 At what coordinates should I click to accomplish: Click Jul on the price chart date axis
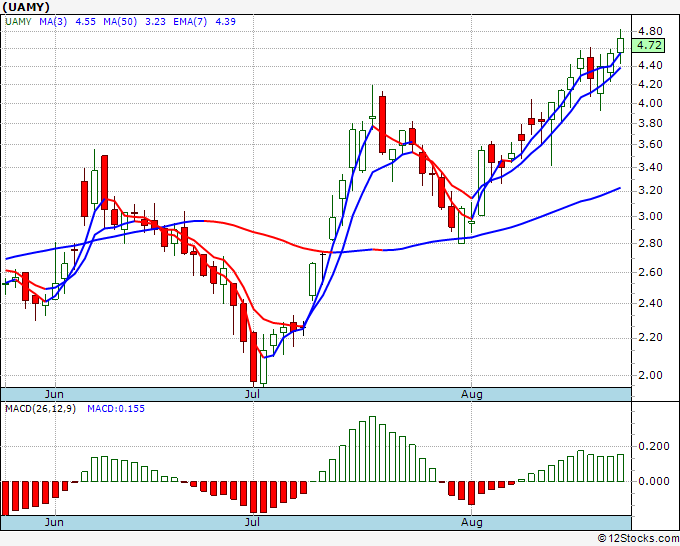[252, 394]
